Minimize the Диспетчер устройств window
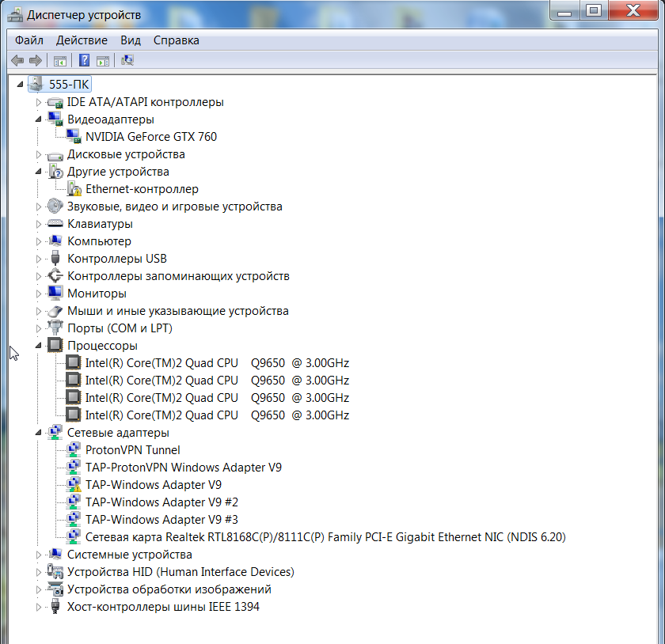 tap(564, 10)
